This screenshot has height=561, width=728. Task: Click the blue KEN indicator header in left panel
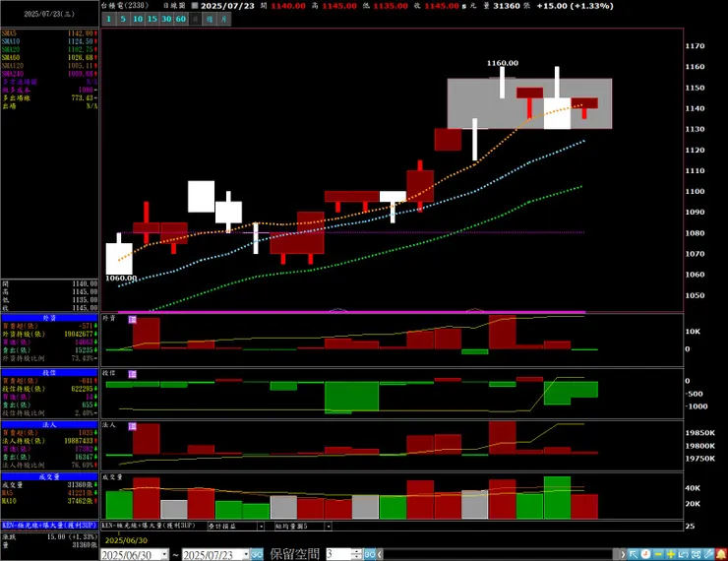49,526
